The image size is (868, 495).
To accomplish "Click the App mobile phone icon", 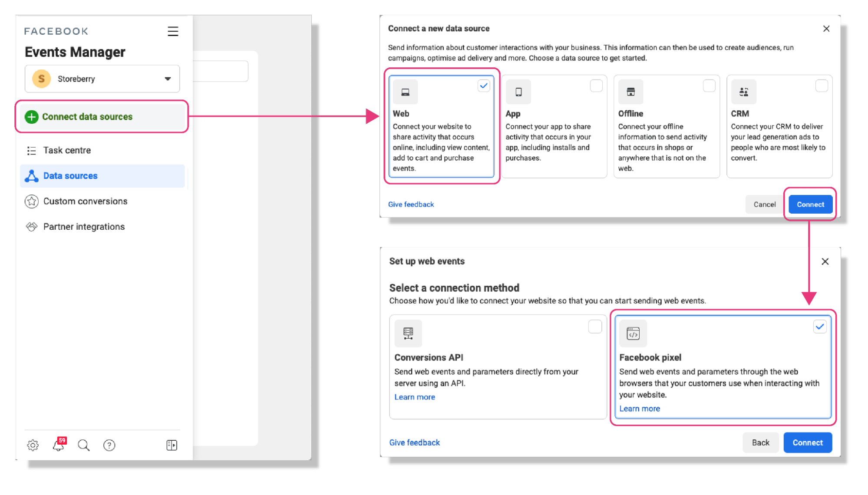I will (x=518, y=92).
